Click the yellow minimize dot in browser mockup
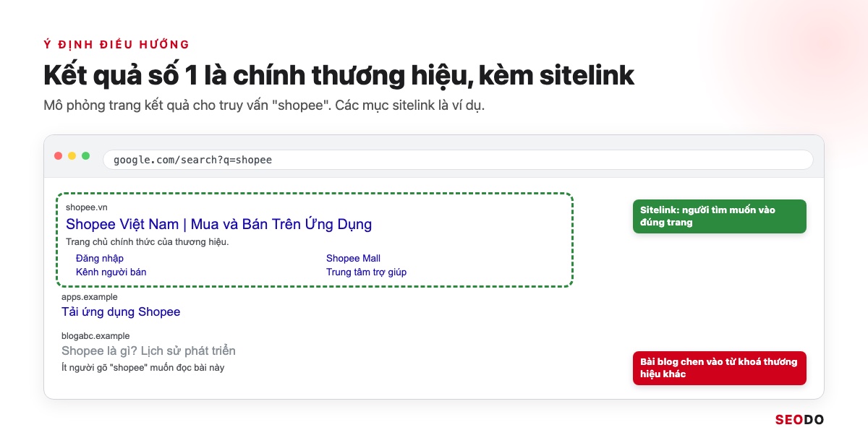This screenshot has height=443, width=868. (x=72, y=156)
